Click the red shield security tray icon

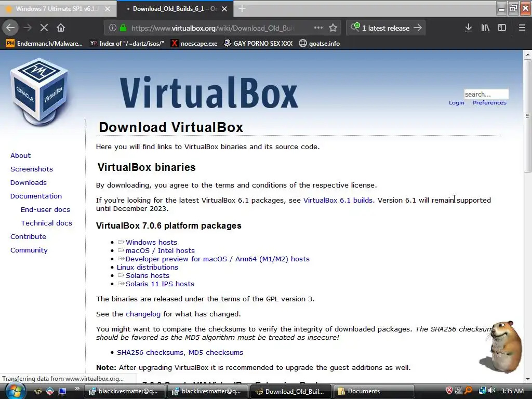coord(449,391)
